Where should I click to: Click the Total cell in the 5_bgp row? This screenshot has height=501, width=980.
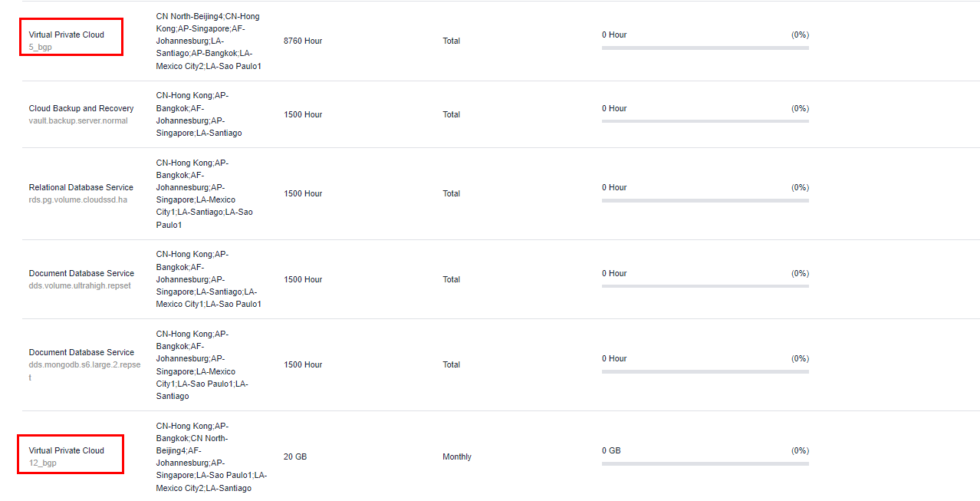pyautogui.click(x=452, y=41)
